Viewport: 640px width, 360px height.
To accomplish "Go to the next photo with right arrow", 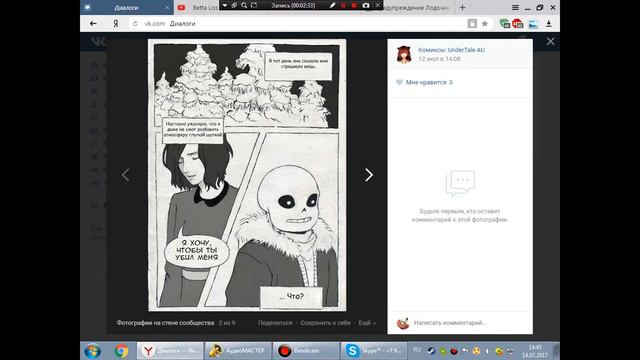I will pos(369,175).
